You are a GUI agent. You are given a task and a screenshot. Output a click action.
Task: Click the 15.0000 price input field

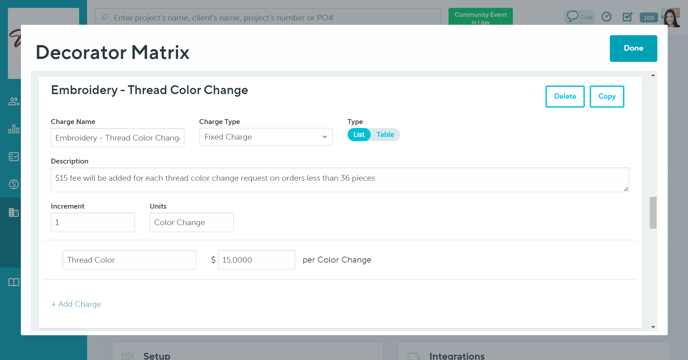pos(256,260)
